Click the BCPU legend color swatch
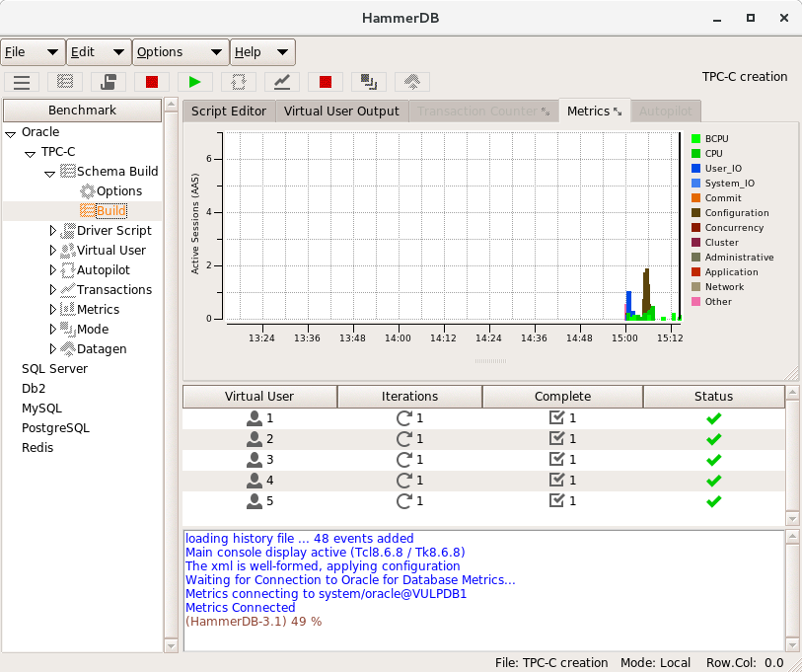 point(695,139)
